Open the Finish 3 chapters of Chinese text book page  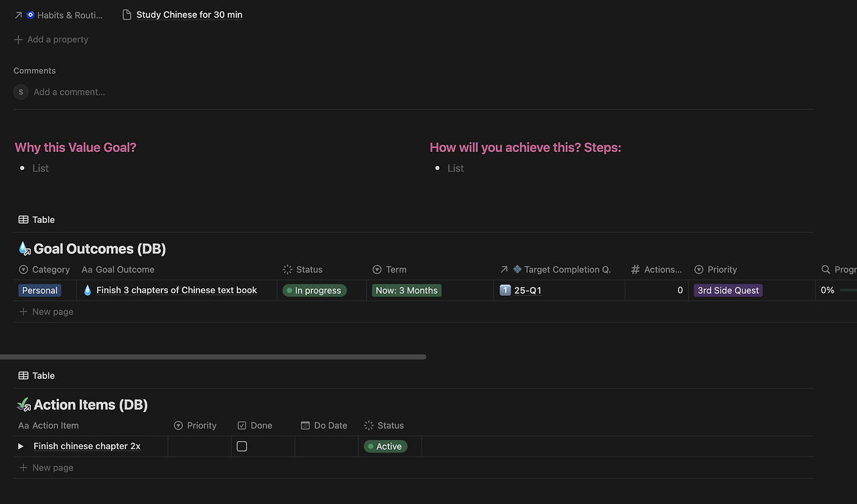click(x=176, y=290)
